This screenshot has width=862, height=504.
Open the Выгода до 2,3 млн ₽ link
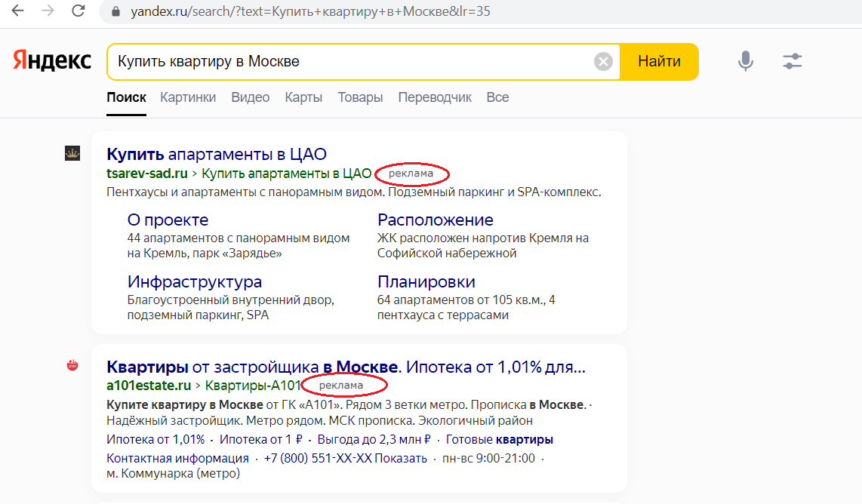click(x=374, y=440)
